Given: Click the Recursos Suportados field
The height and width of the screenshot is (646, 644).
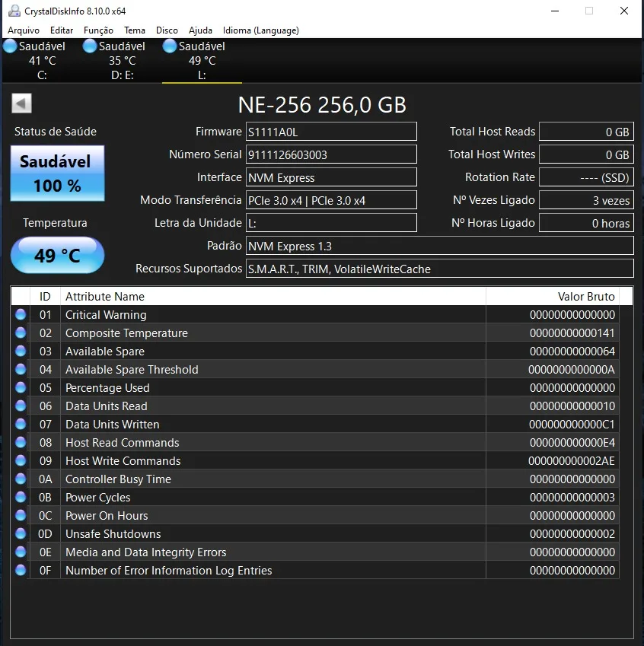Looking at the screenshot, I should [439, 269].
